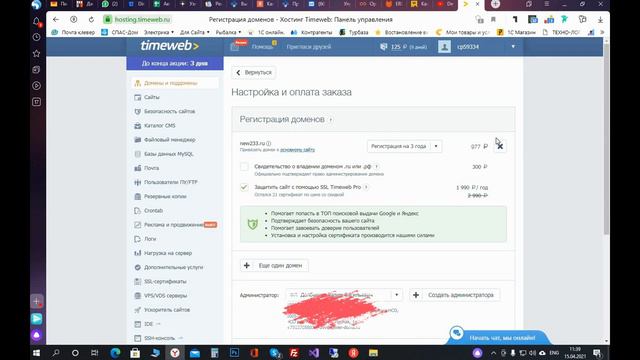Open Photoshop from the taskbar

(234, 353)
